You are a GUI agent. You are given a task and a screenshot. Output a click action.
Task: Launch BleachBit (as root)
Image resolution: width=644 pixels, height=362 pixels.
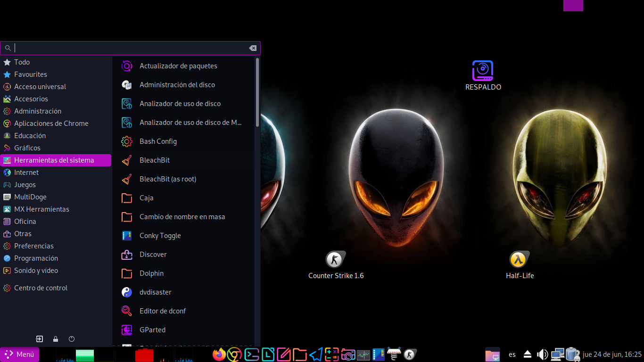pos(167,179)
